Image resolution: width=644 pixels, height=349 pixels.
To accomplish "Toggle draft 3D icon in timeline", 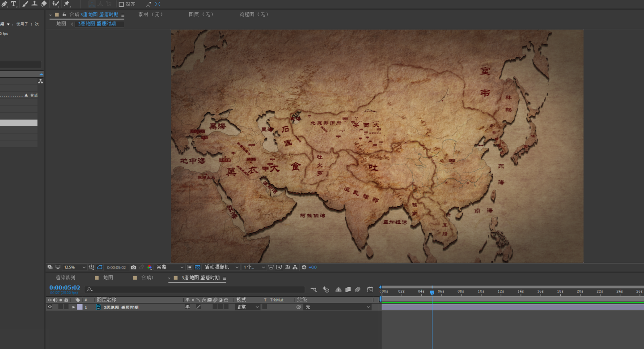I will point(326,289).
